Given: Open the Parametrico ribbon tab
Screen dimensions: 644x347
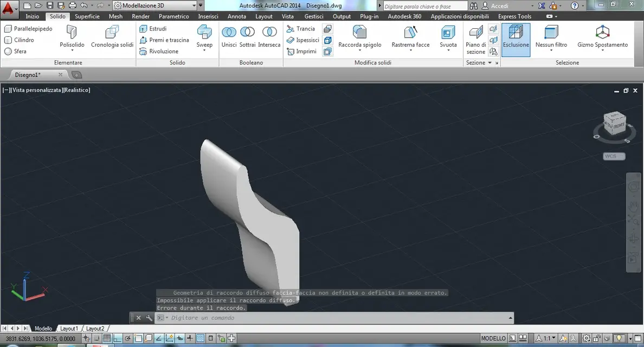Looking at the screenshot, I should 173,16.
